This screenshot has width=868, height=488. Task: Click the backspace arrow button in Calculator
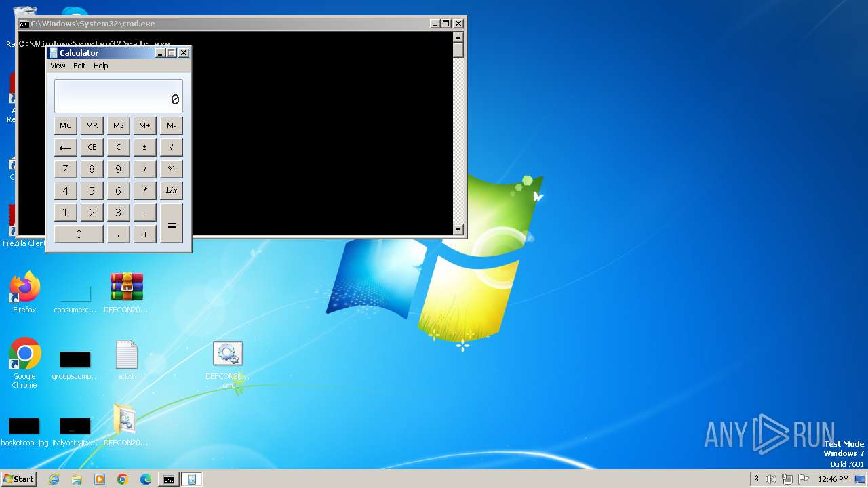(65, 147)
